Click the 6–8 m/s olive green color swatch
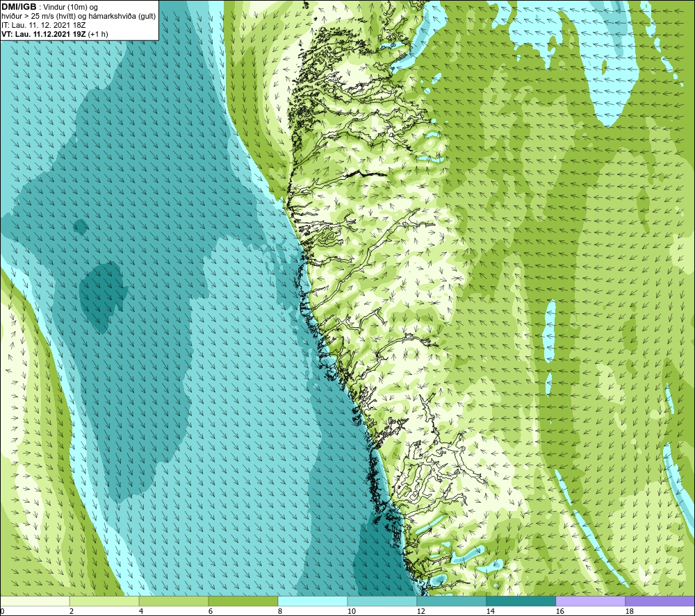The height and width of the screenshot is (616, 695). (x=243, y=601)
